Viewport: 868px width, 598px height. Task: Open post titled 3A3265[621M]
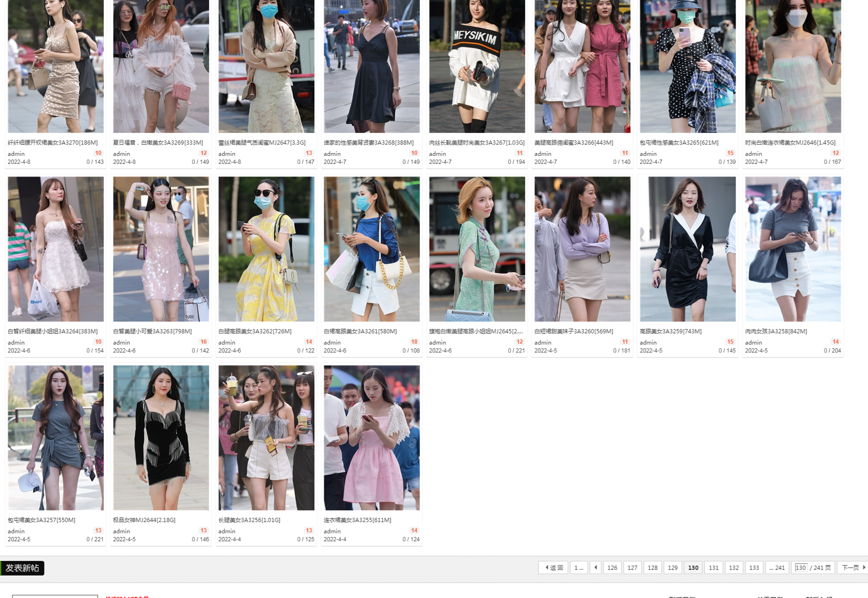[x=679, y=142]
